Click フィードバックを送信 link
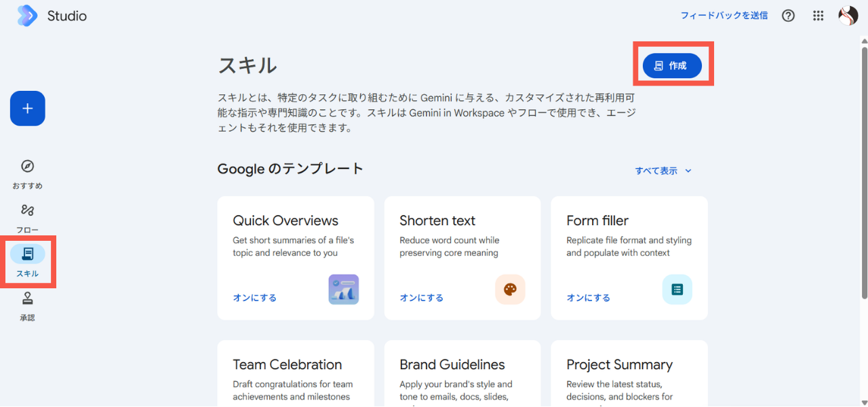The image size is (868, 407). pyautogui.click(x=724, y=16)
